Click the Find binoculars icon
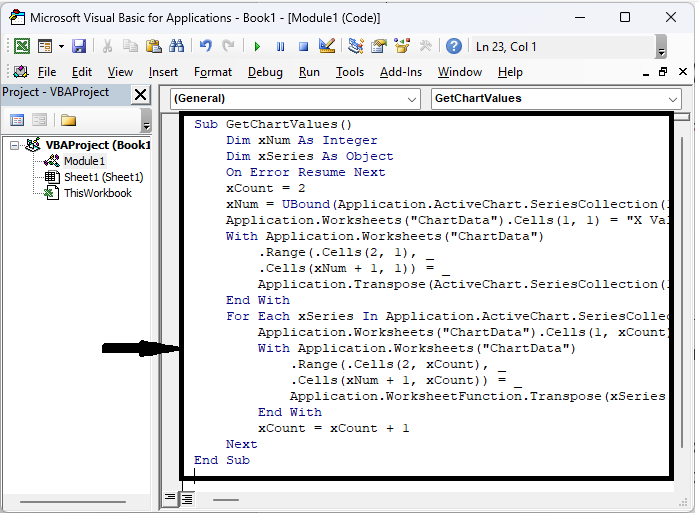The width and height of the screenshot is (699, 515). point(177,46)
